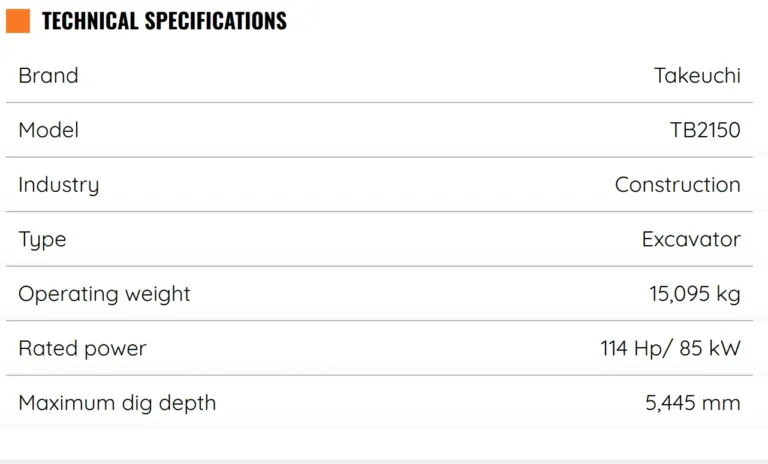Click the TB2150 model value
The height and width of the screenshot is (464, 768).
click(705, 130)
